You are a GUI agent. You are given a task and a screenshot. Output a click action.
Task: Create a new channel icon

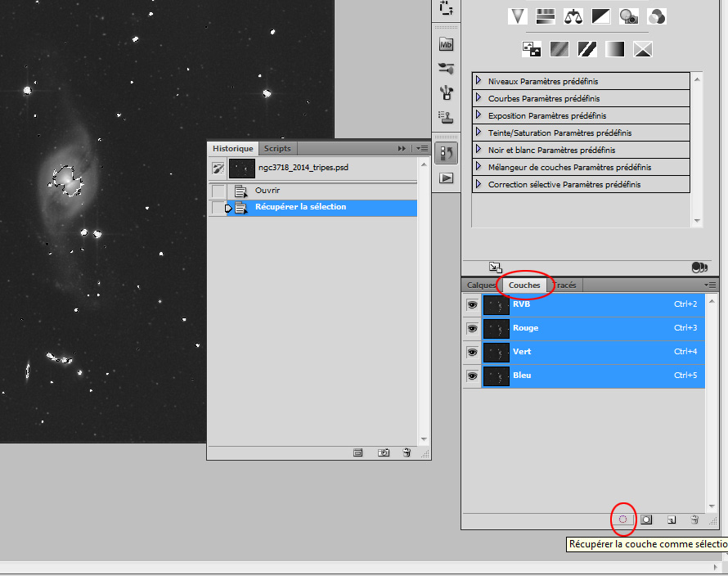coord(672,520)
